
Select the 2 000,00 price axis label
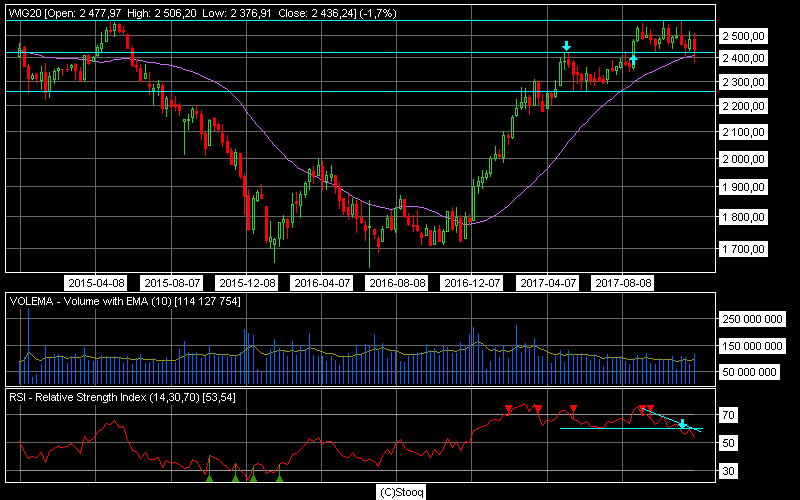(x=743, y=159)
